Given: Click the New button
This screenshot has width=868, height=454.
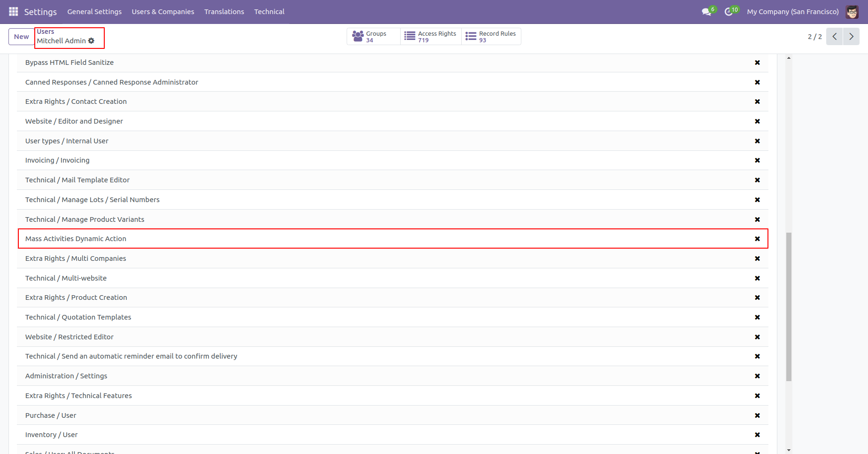Looking at the screenshot, I should [x=21, y=37].
